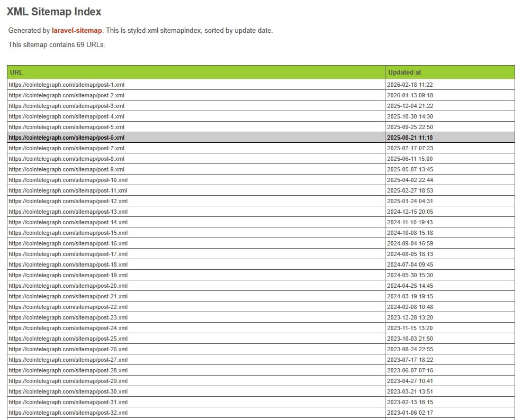Open the post-28.xml sitemap link
Image resolution: width=522 pixels, height=420 pixels.
[x=68, y=370]
